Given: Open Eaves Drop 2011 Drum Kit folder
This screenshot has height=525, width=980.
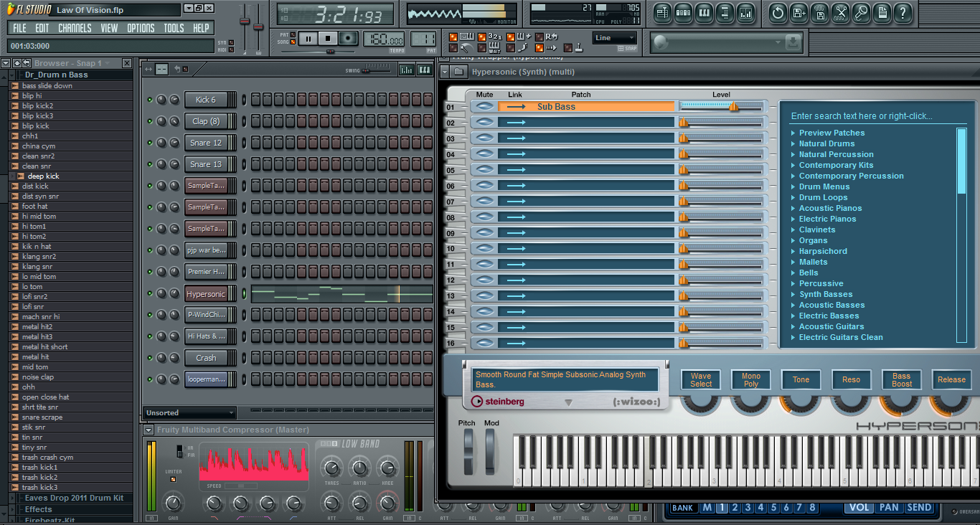Looking at the screenshot, I should 74,498.
